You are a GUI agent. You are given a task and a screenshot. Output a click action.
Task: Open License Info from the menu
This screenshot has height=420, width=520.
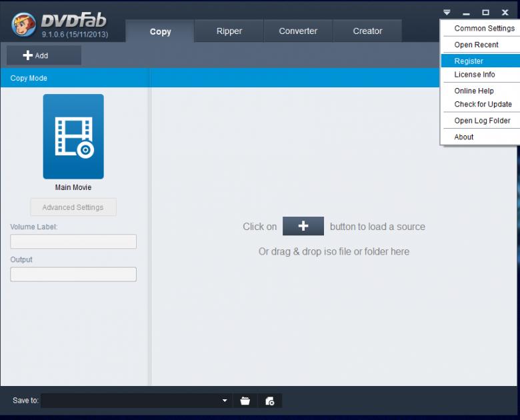coord(481,74)
